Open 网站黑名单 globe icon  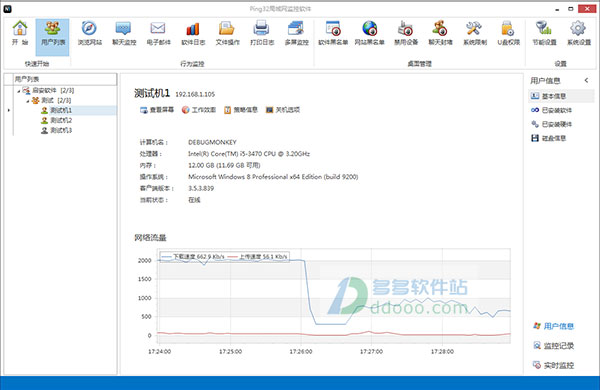pyautogui.click(x=369, y=29)
